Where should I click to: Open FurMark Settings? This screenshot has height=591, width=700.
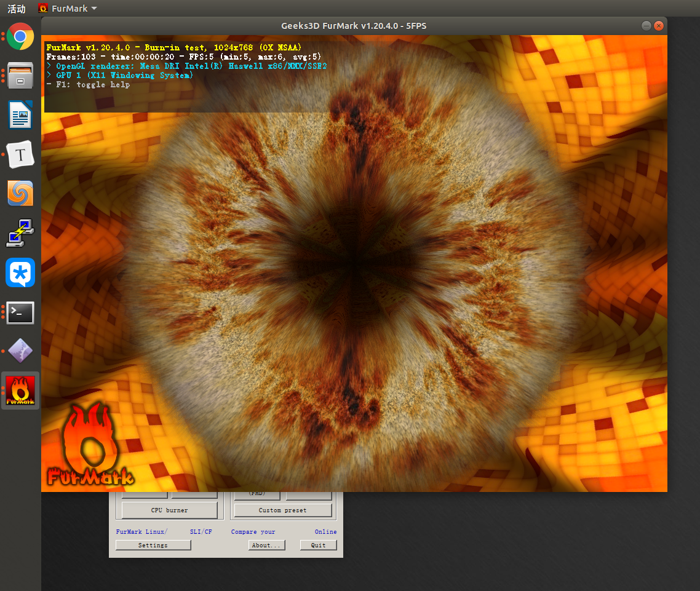(153, 544)
